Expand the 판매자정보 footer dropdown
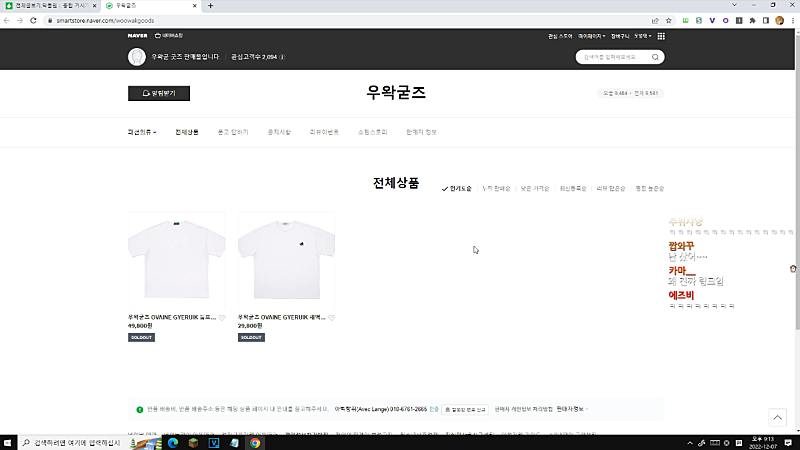The height and width of the screenshot is (450, 800). tap(572, 409)
